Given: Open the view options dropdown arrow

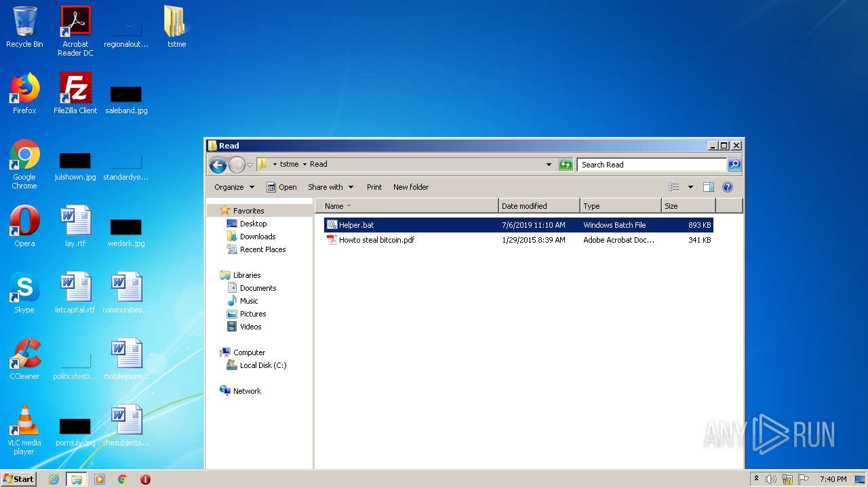Looking at the screenshot, I should click(x=690, y=187).
